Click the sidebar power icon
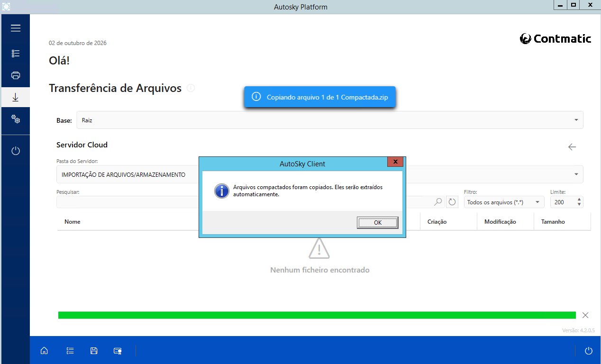The height and width of the screenshot is (364, 601). click(x=16, y=151)
